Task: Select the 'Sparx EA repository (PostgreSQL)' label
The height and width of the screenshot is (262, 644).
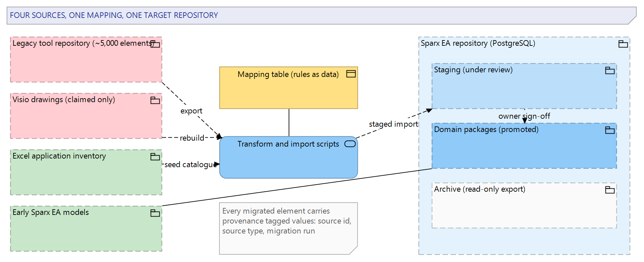Action: [x=478, y=43]
